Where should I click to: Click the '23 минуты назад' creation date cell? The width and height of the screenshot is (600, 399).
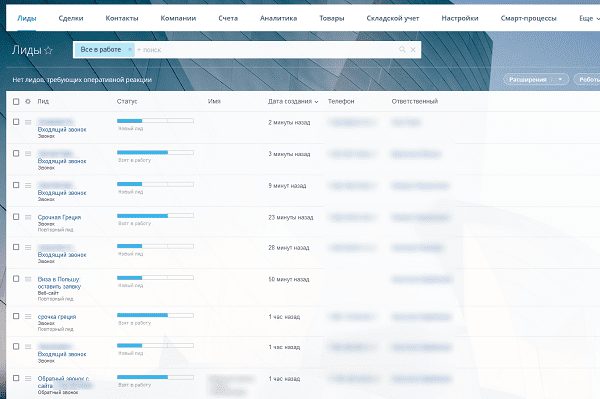[x=291, y=217]
